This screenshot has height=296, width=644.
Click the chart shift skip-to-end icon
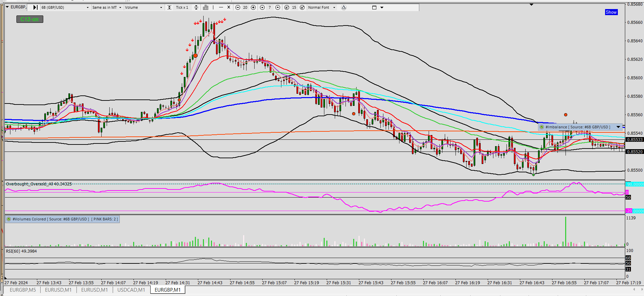pos(35,7)
